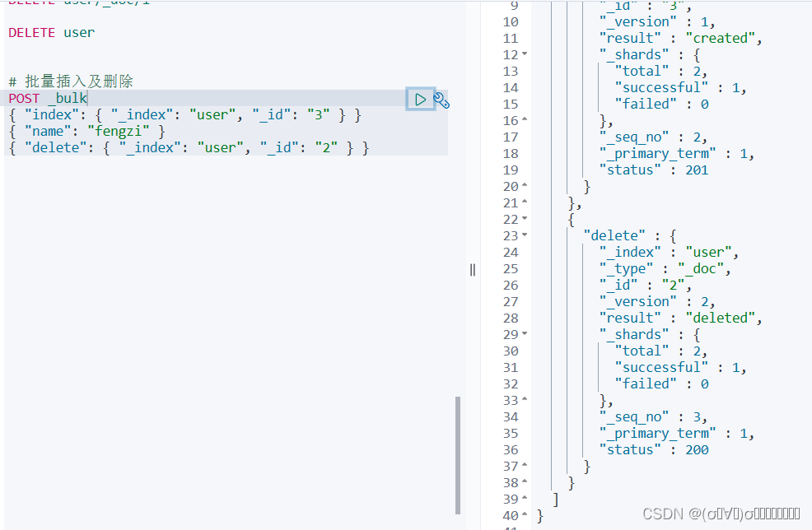The image size is (812, 530).
Task: Click the pane divider handle between editor and response
Action: click(x=472, y=270)
